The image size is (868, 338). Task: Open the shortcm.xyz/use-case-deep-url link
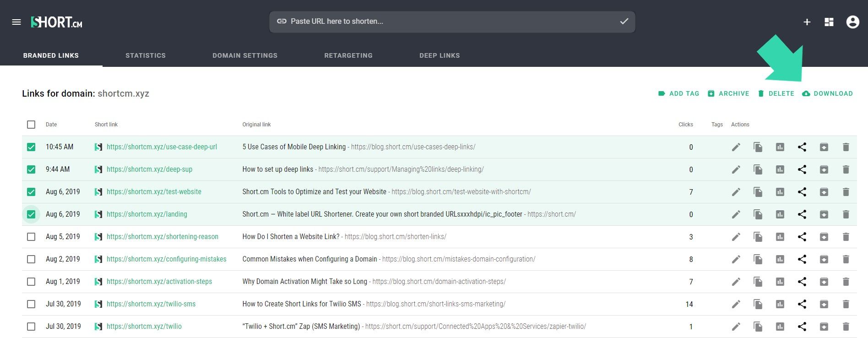coord(162,147)
